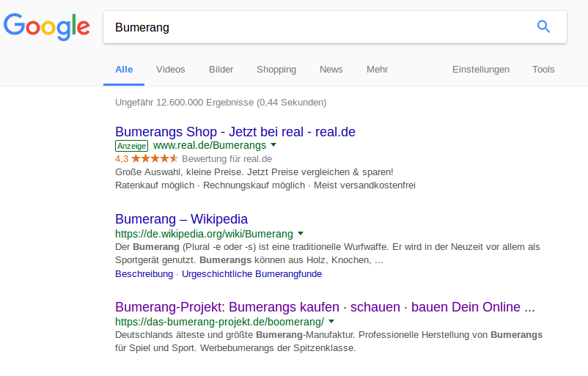Click the Anzeige ad label badge
The width and height of the screenshot is (588, 376).
coord(132,146)
